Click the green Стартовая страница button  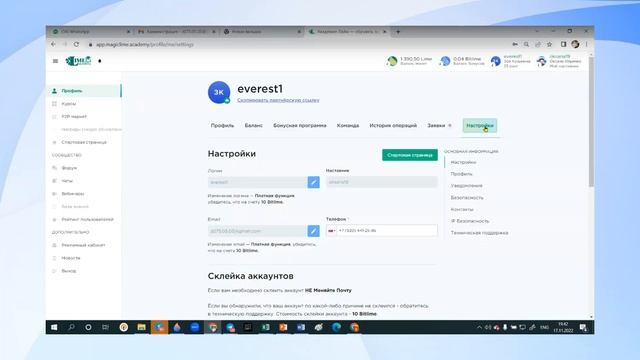410,155
